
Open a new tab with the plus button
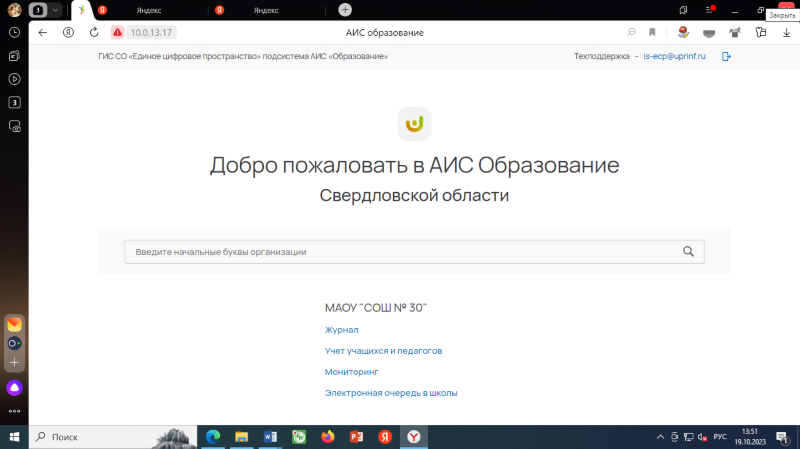345,9
